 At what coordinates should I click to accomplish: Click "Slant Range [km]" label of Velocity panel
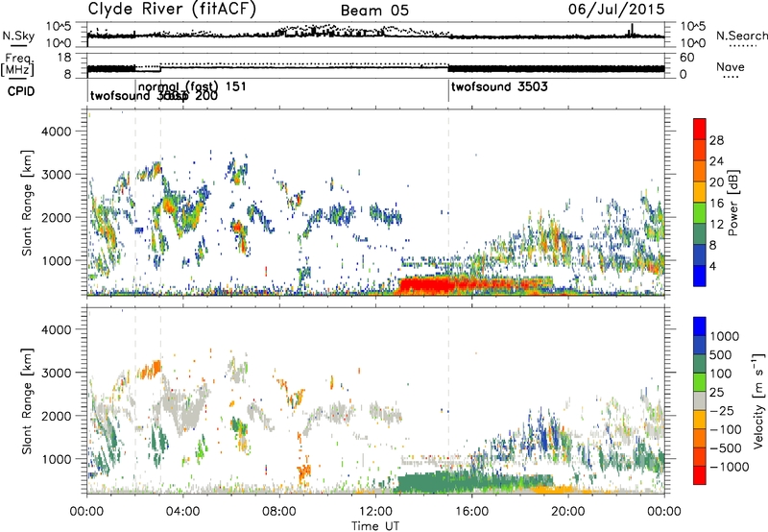27,401
